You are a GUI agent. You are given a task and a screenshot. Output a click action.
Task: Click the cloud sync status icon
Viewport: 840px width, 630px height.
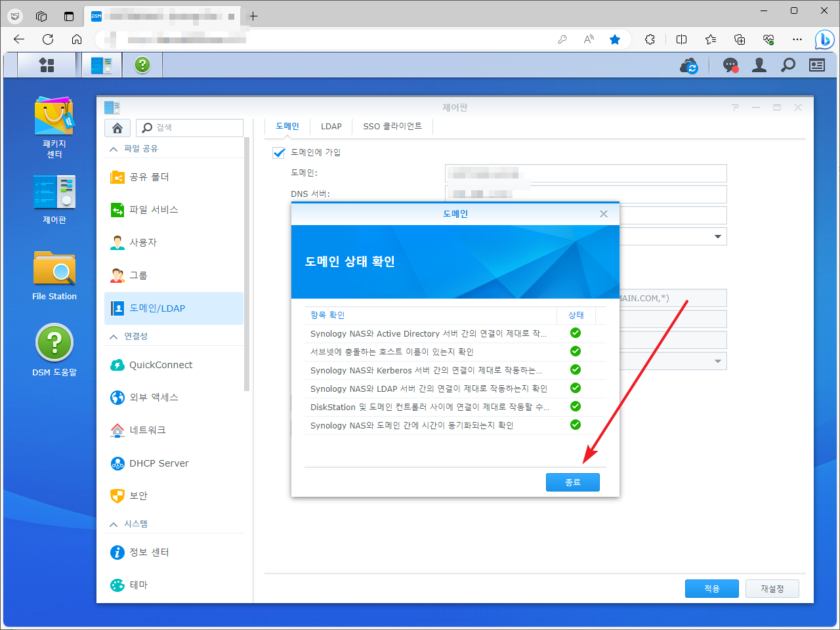pos(689,66)
